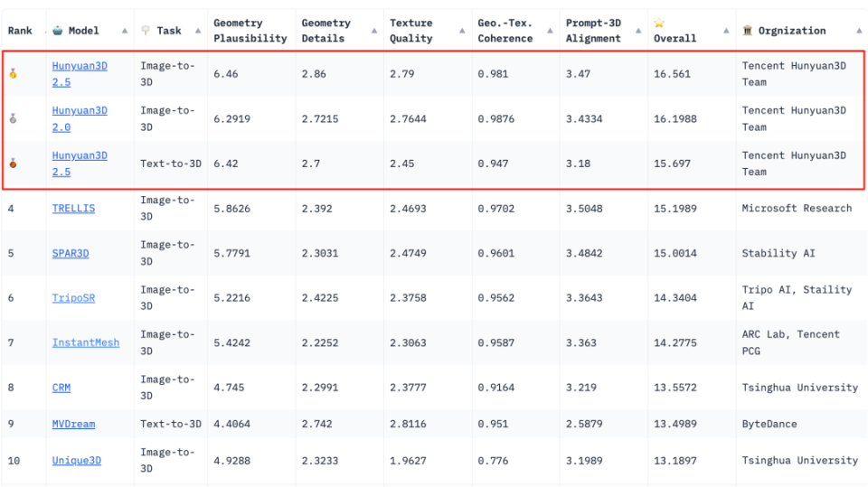Viewport: 868px width, 487px height.
Task: Click the ARC Lab, Tencent PCG cell
Action: [x=790, y=342]
